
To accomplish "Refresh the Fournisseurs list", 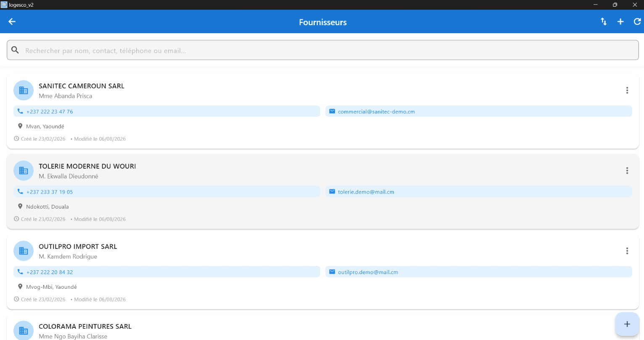I will click(637, 21).
